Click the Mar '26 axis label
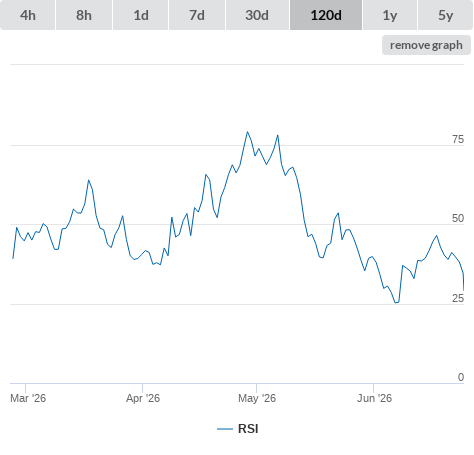Viewport: 474px width, 455px height. pos(28,398)
